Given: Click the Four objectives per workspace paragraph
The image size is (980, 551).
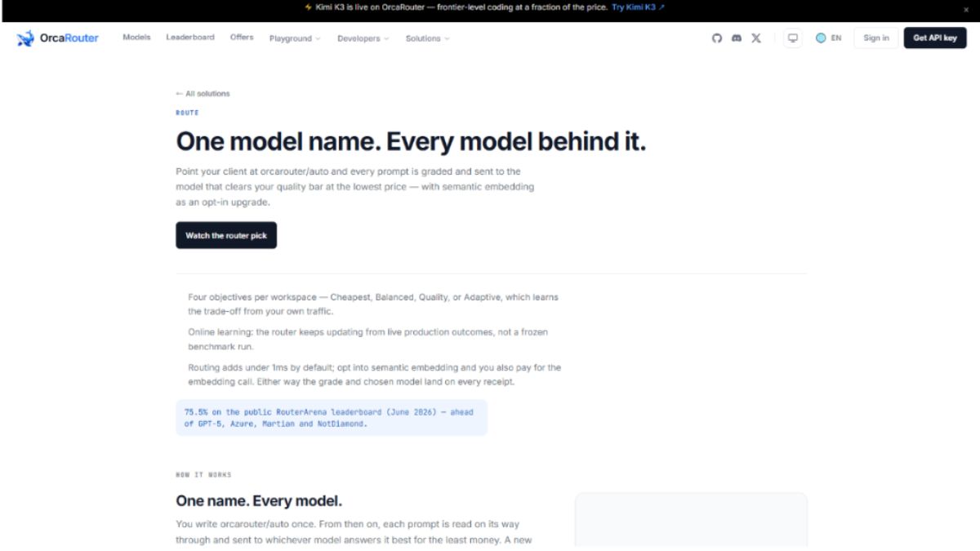Looking at the screenshot, I should pyautogui.click(x=373, y=304).
